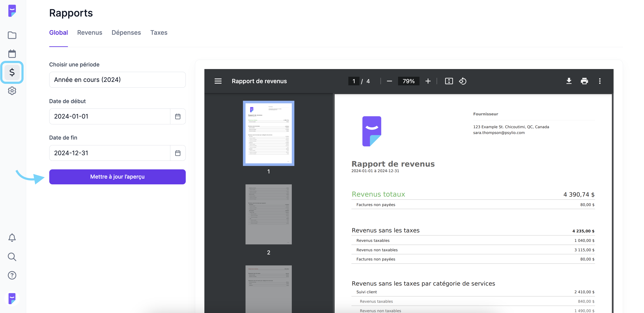The height and width of the screenshot is (313, 644).
Task: Print the PDF report
Action: click(x=584, y=81)
